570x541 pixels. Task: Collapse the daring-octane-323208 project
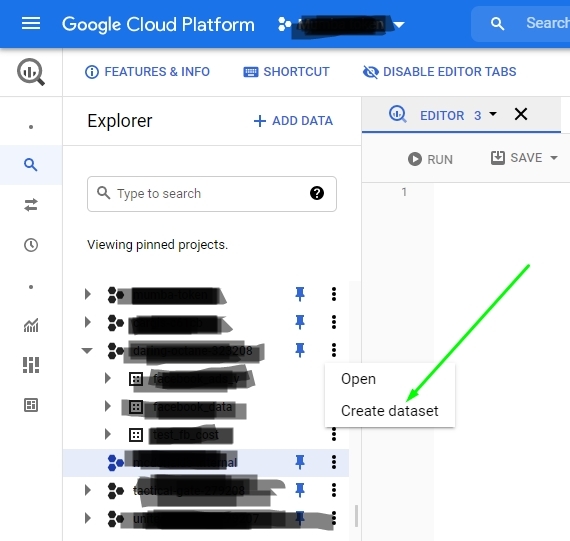(87, 350)
